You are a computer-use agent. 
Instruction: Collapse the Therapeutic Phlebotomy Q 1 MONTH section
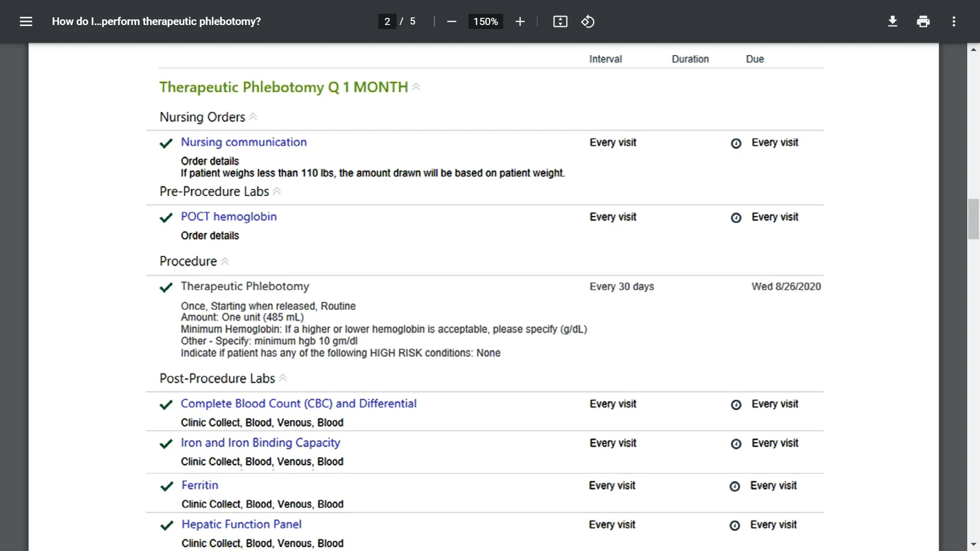click(x=416, y=87)
